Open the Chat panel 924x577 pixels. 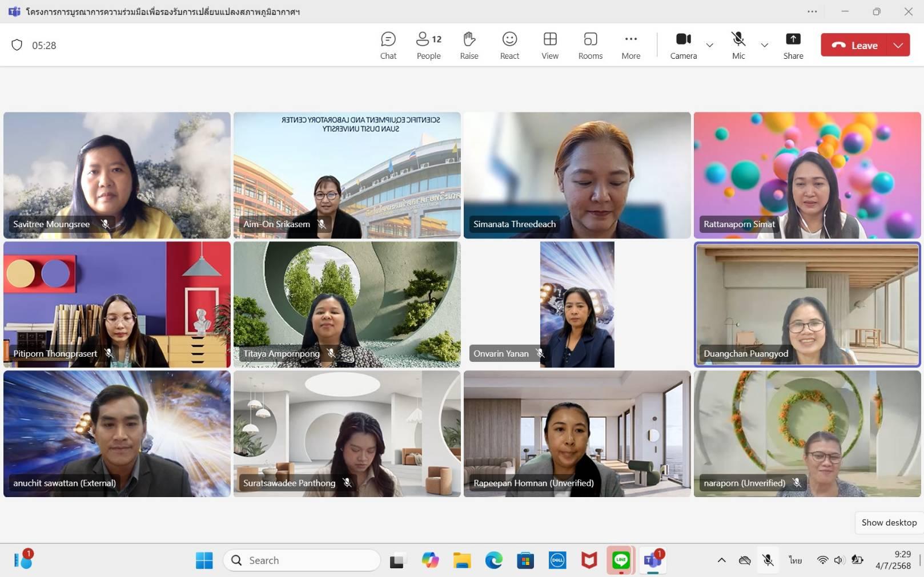[388, 45]
